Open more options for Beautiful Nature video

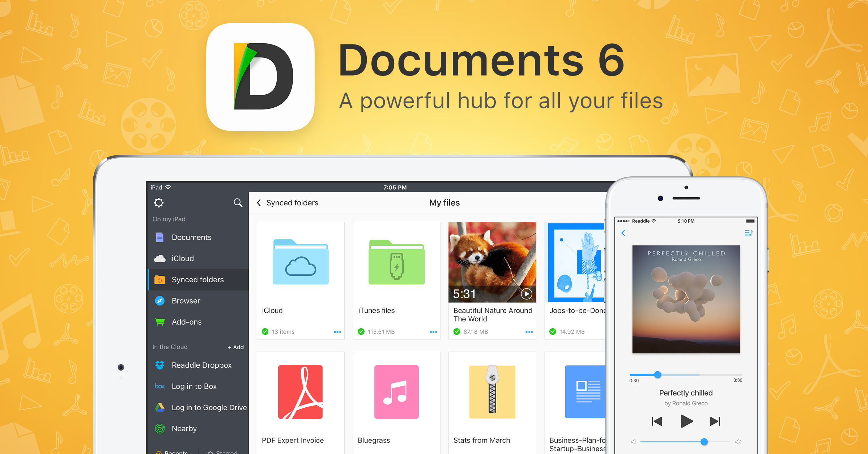point(529,332)
